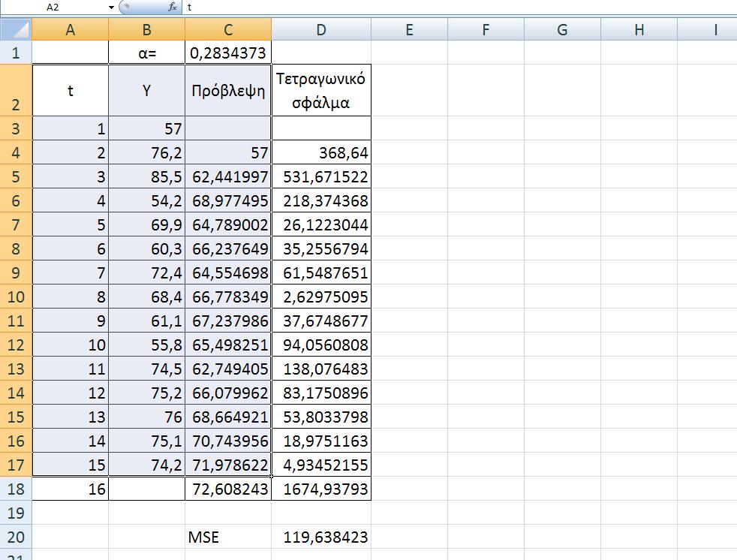Click squared error 4,93452155 cell
The width and height of the screenshot is (737, 560).
coord(321,465)
